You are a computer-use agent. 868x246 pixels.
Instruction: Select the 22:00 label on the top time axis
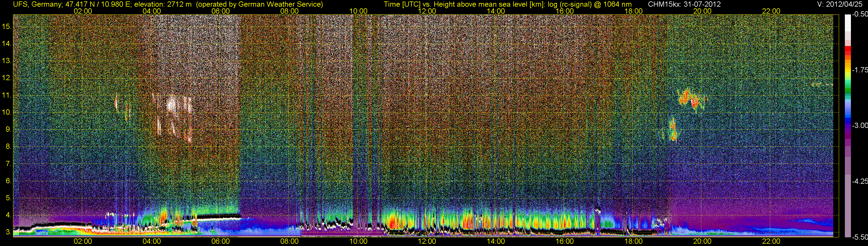[771, 11]
